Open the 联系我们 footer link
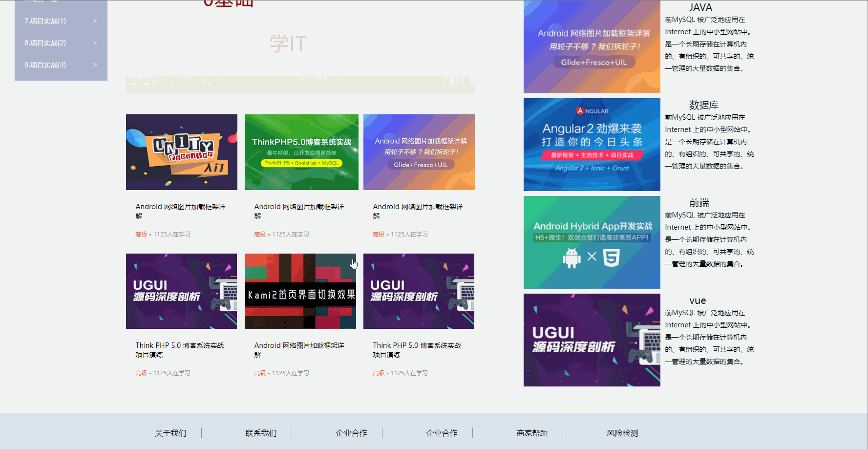Viewport: 868px width, 449px height. click(261, 433)
